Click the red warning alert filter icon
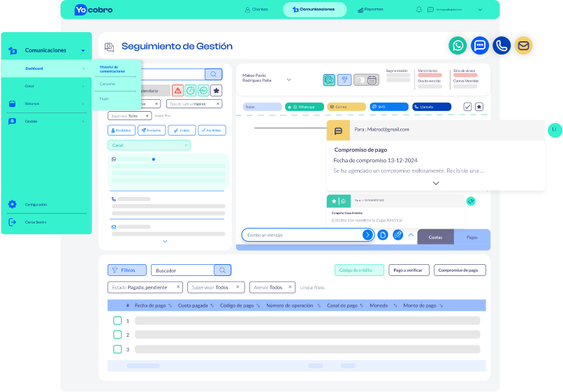 pyautogui.click(x=177, y=91)
